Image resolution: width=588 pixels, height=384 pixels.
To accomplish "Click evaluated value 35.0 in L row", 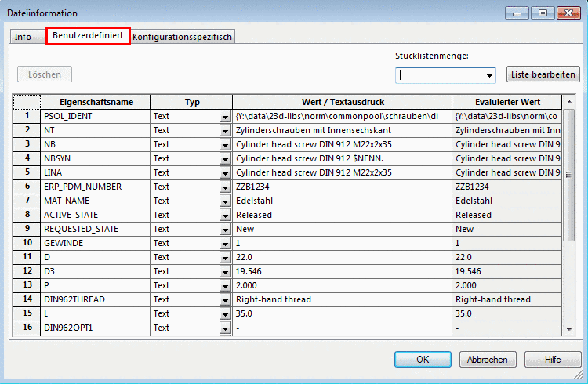I will [x=507, y=314].
